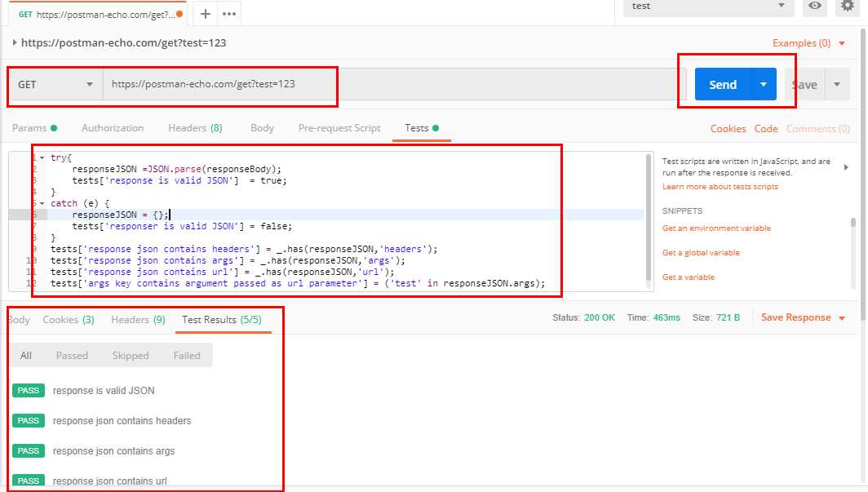868x492 pixels.
Task: Click the request URL input field
Action: [x=394, y=84]
